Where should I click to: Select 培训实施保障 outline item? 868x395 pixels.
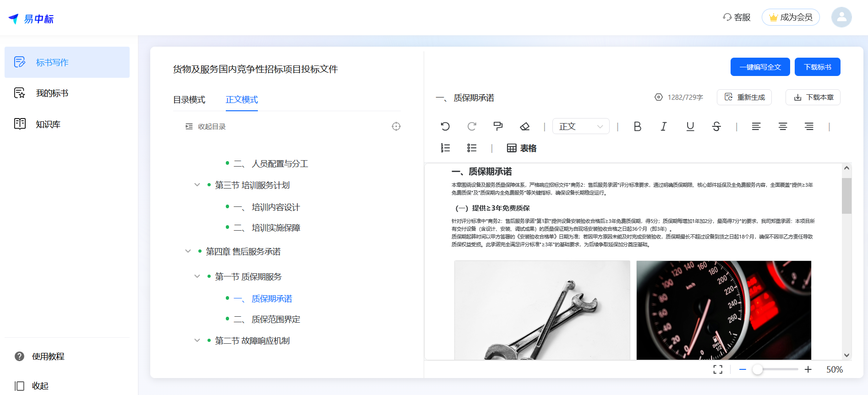[x=267, y=228]
